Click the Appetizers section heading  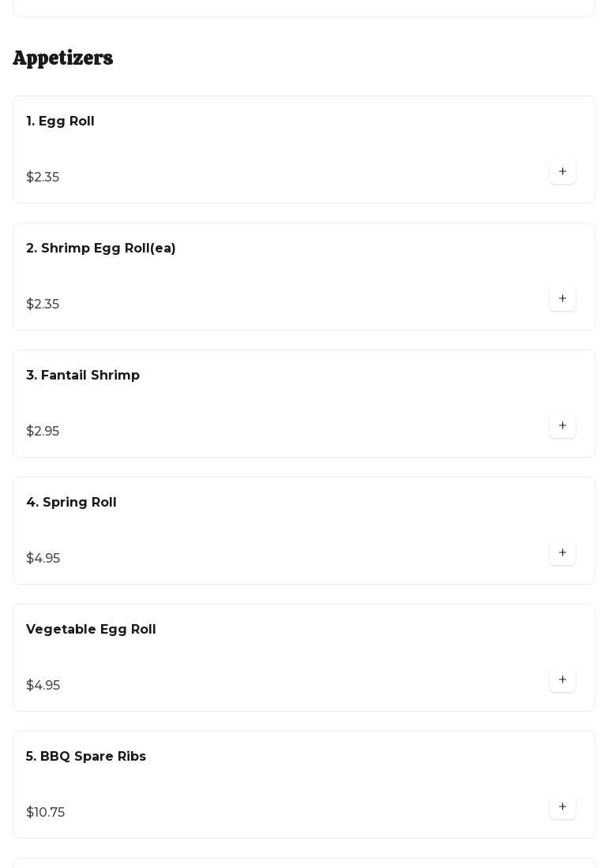[x=63, y=58]
